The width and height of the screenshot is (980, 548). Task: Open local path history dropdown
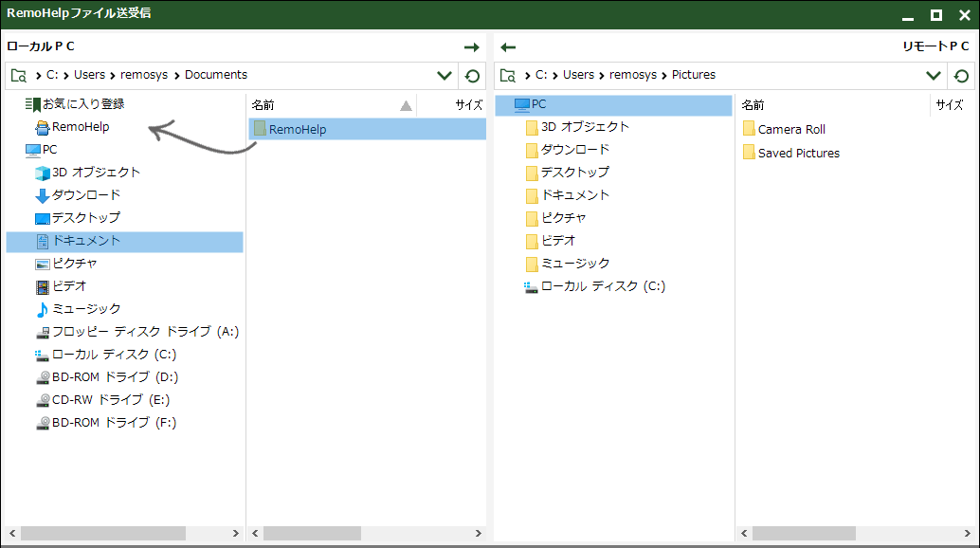[x=445, y=76]
